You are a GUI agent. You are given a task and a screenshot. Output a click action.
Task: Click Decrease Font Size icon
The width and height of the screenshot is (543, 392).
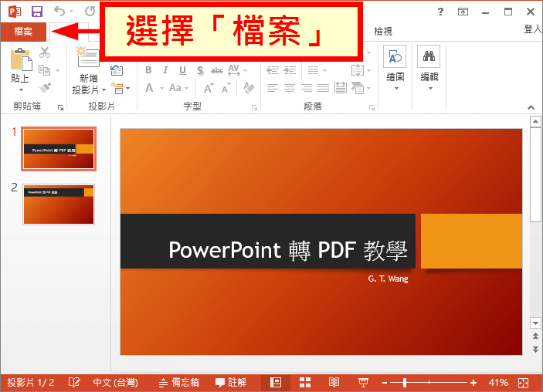click(x=226, y=88)
